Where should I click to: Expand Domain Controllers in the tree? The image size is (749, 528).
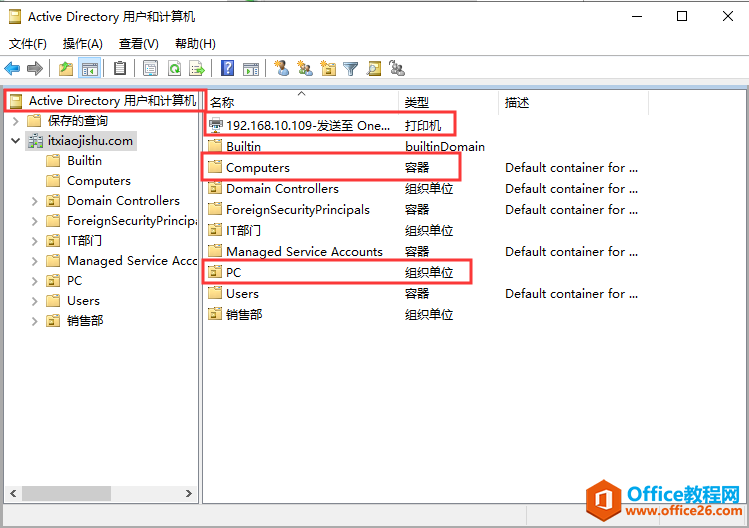point(34,201)
